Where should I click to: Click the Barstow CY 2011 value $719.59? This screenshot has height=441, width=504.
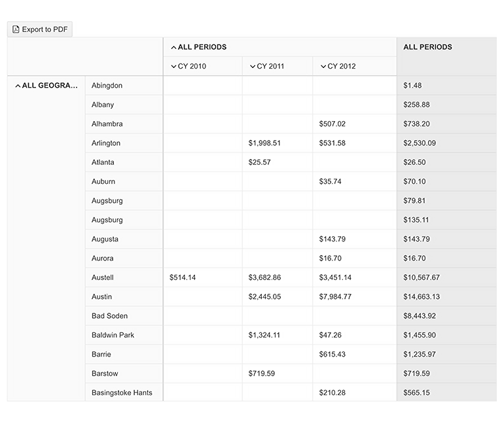(262, 374)
